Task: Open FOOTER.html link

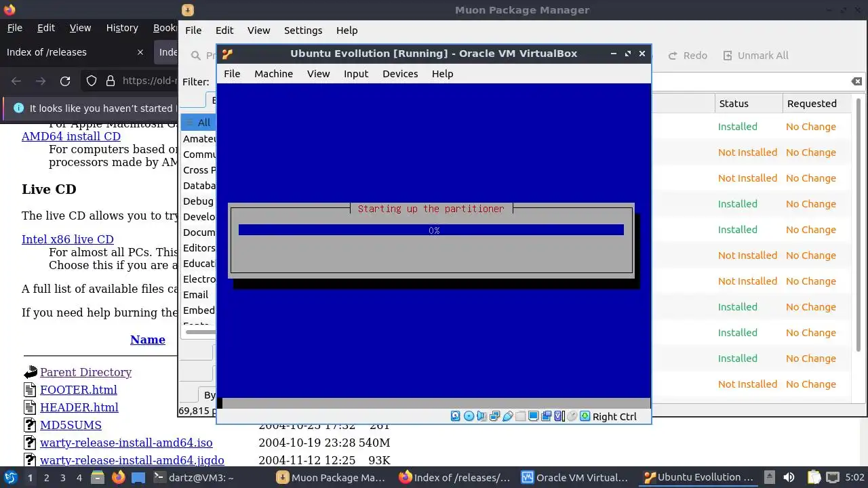Action: tap(79, 390)
